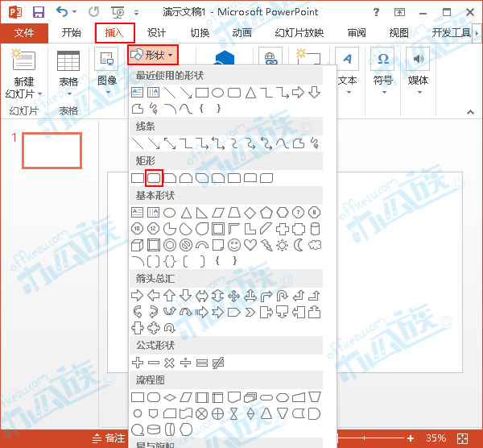
Task: Switch to the 审阅 review tab
Action: pyautogui.click(x=357, y=33)
